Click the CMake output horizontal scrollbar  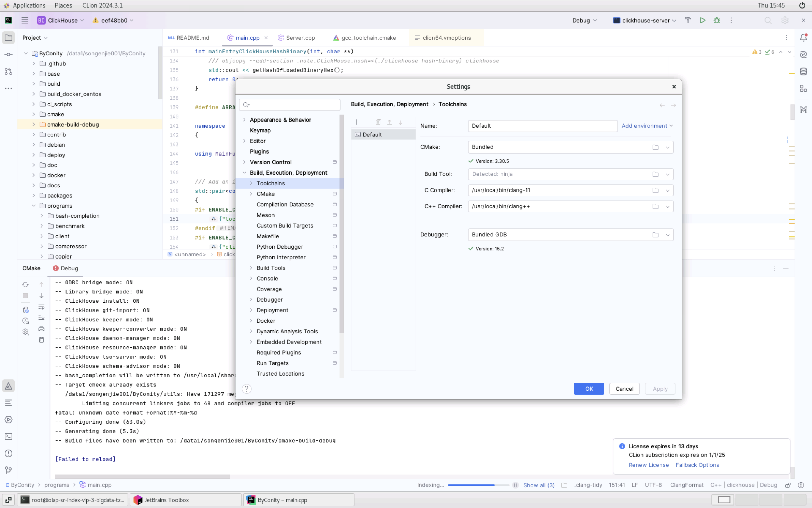pyautogui.click(x=143, y=477)
